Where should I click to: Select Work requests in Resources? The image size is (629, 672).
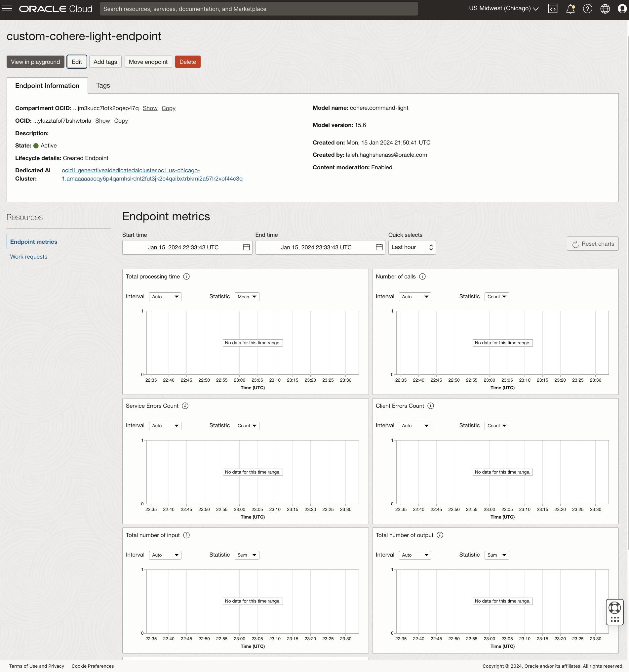point(29,257)
